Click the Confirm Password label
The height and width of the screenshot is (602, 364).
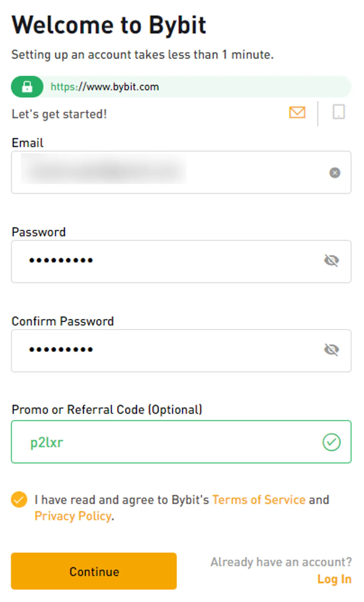[63, 321]
